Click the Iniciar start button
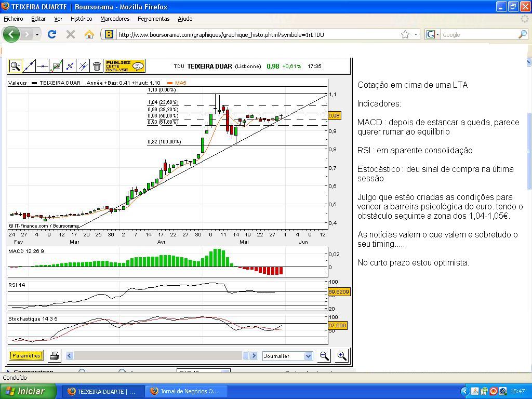Screen dimensions: 532x399 coord(28,391)
